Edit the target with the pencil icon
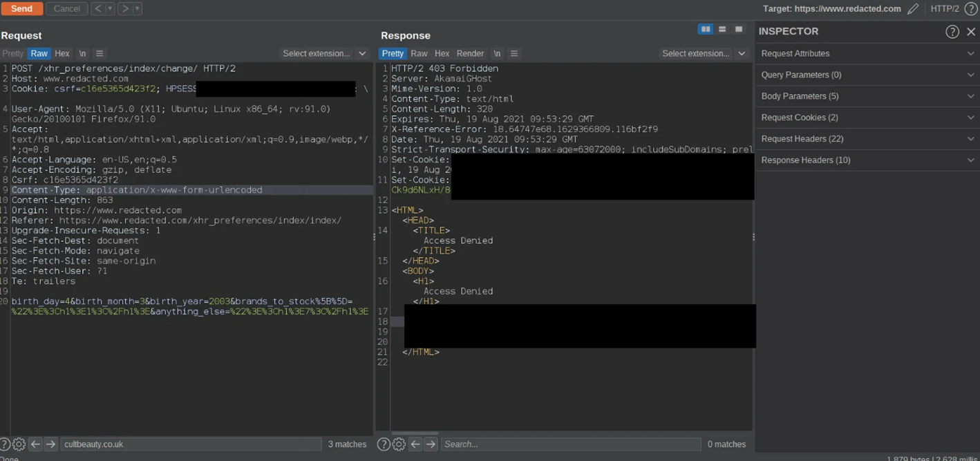The width and height of the screenshot is (980, 461). [913, 9]
